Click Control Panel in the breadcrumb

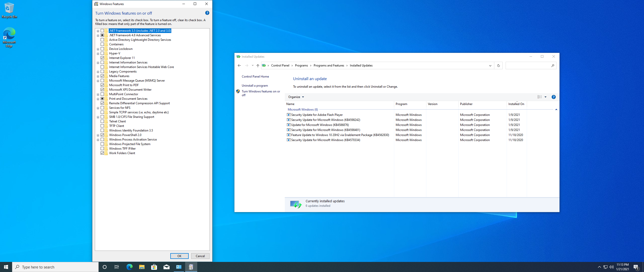click(x=280, y=65)
